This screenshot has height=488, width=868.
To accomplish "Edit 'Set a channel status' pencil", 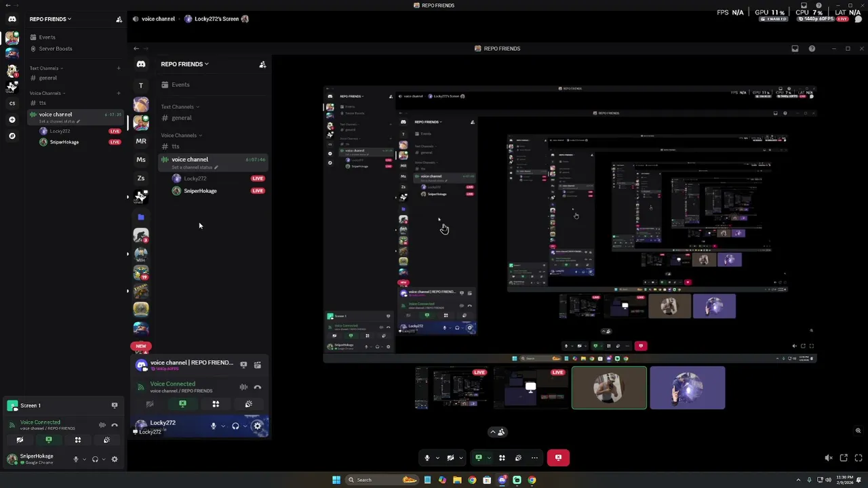I will [78, 121].
